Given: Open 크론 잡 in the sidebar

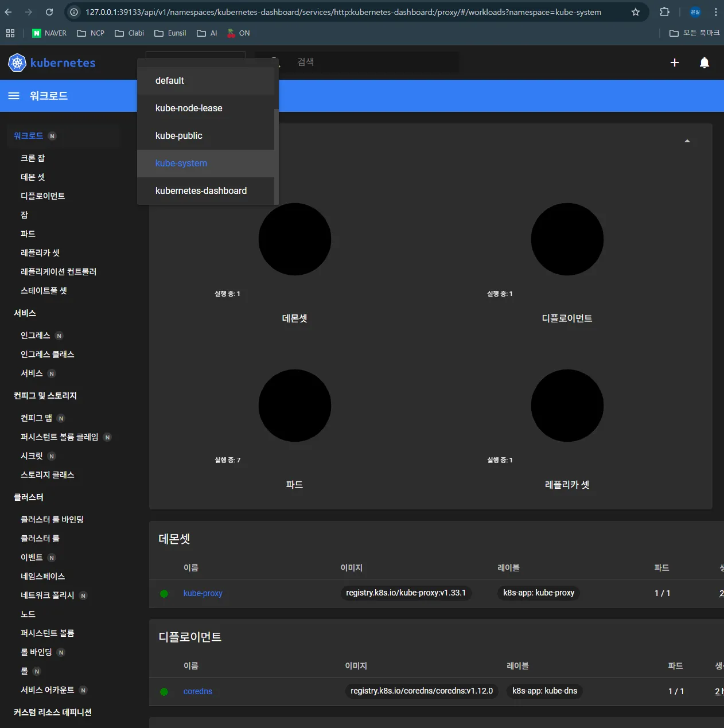Looking at the screenshot, I should (33, 158).
